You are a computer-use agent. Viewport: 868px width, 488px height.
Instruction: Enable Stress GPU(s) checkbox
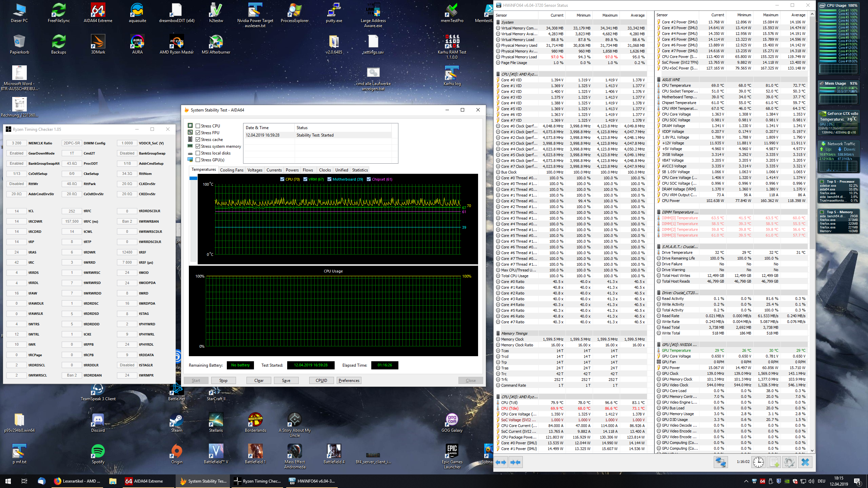pyautogui.click(x=198, y=160)
